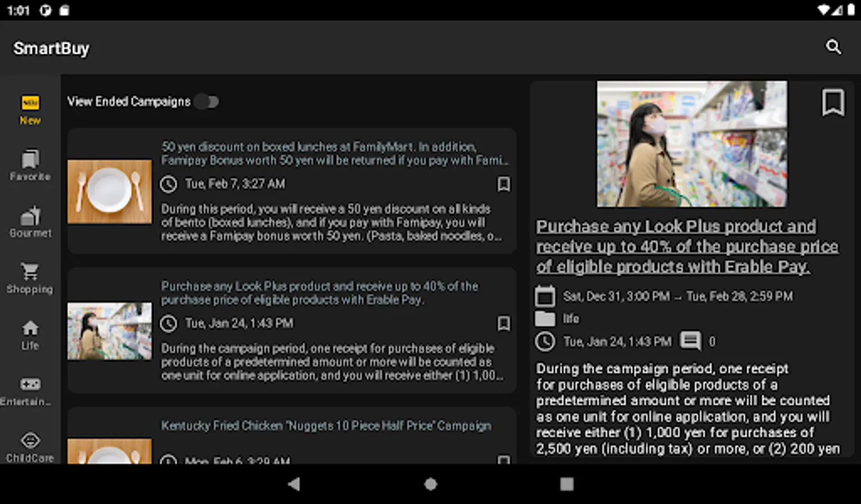Click the 'life' category label in the details
This screenshot has height=504, width=861.
tap(571, 319)
